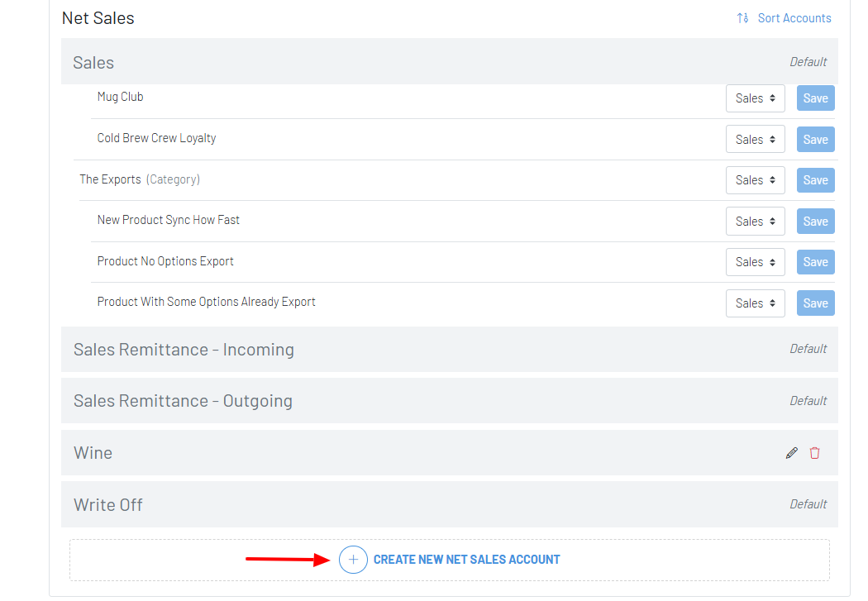Open the Sort Accounts link
The image size is (868, 601).
[794, 18]
